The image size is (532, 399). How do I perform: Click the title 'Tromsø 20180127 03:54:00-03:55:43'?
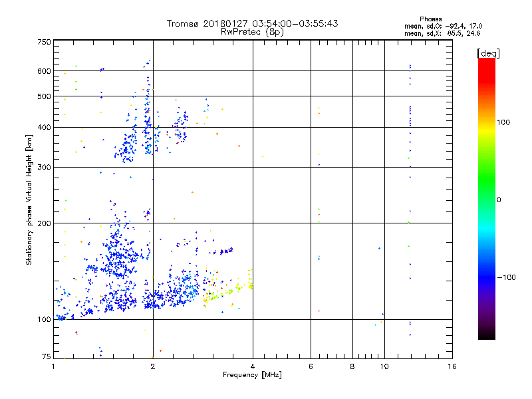[252, 23]
